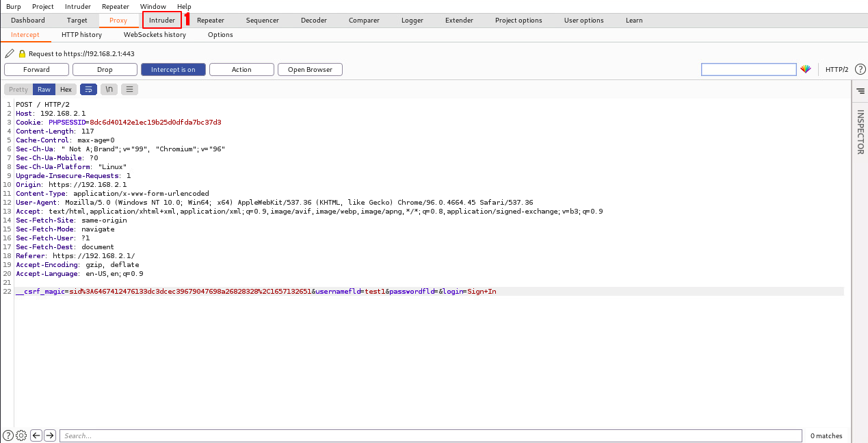Click the pencil edit icon beside the request
Viewport: 868px width, 443px height.
(9, 53)
